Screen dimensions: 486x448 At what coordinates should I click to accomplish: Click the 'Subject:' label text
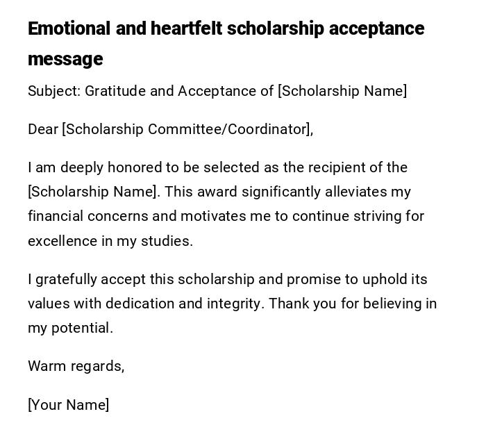tap(54, 91)
